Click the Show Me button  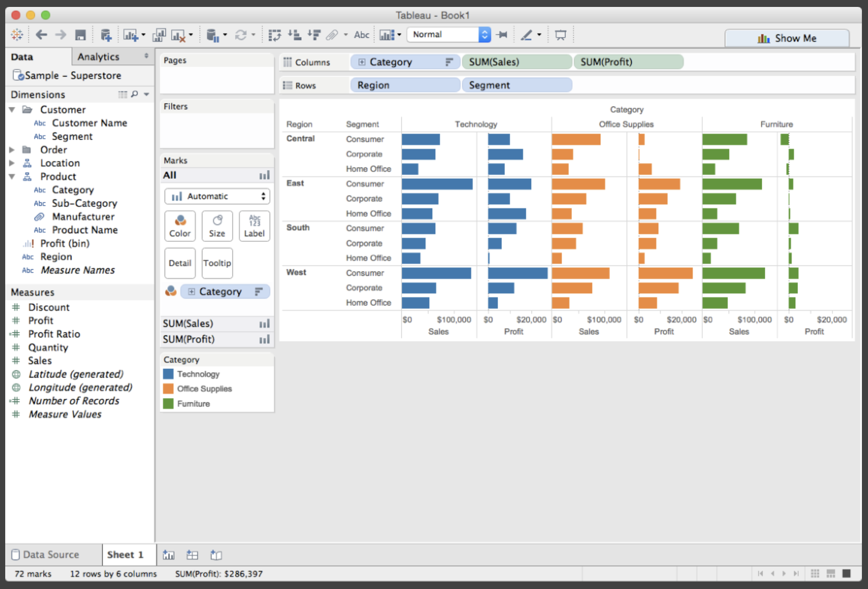pyautogui.click(x=787, y=38)
